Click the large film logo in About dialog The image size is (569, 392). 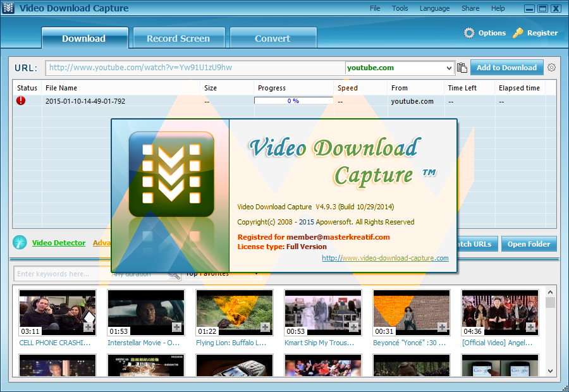(171, 175)
